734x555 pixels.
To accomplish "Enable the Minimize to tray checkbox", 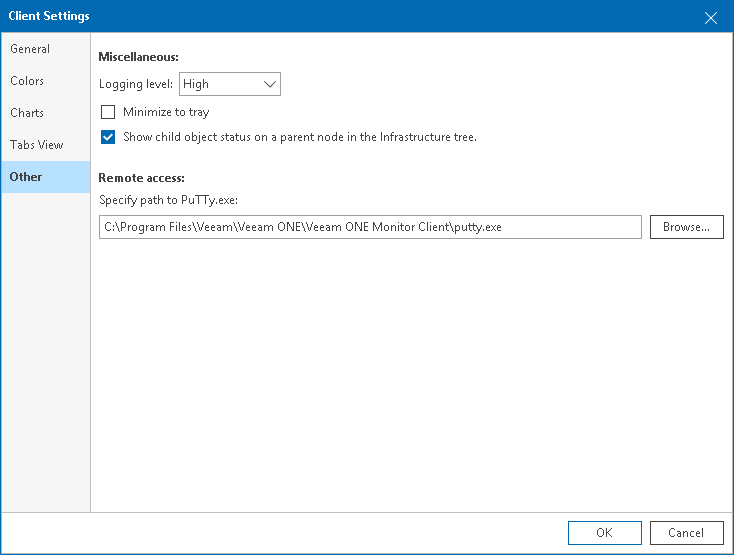I will pyautogui.click(x=108, y=112).
